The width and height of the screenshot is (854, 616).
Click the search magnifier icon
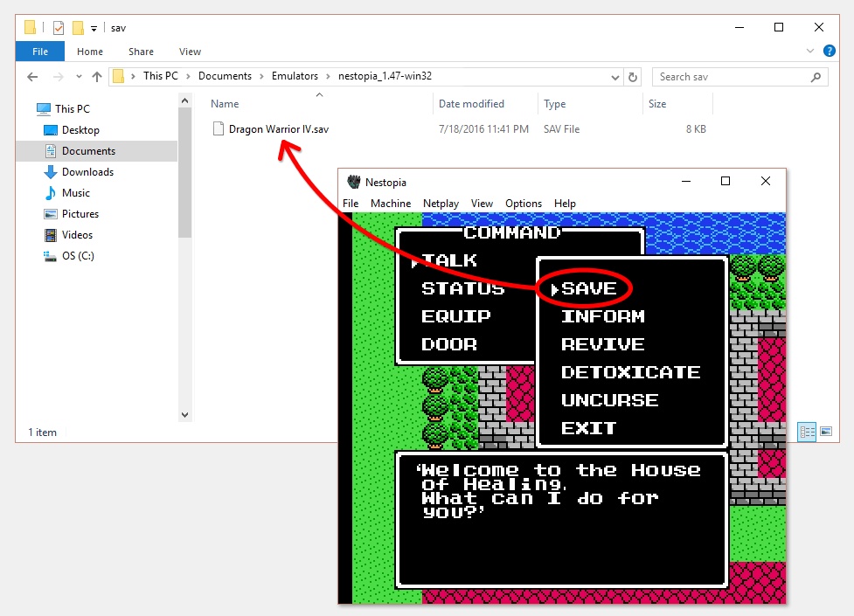click(x=816, y=77)
